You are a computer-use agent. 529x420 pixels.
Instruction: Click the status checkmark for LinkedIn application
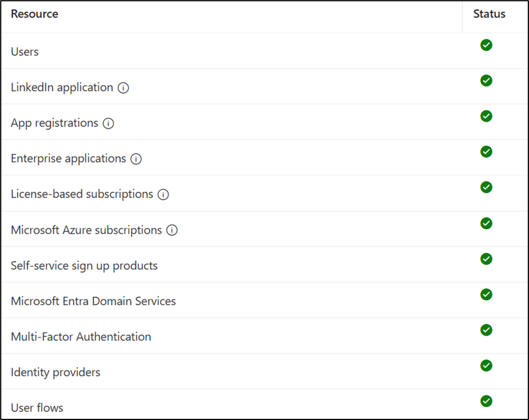pos(486,81)
